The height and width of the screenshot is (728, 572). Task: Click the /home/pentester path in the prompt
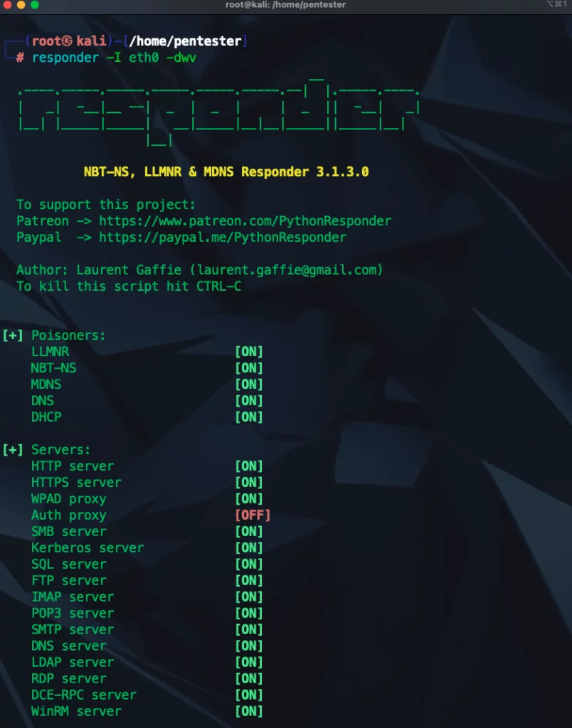tap(186, 41)
